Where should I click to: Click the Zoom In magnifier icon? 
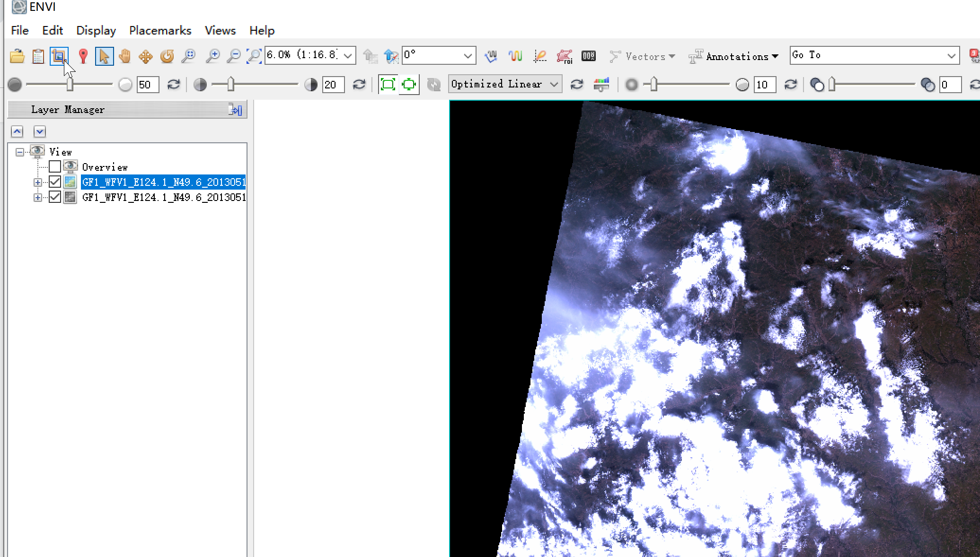pyautogui.click(x=212, y=56)
